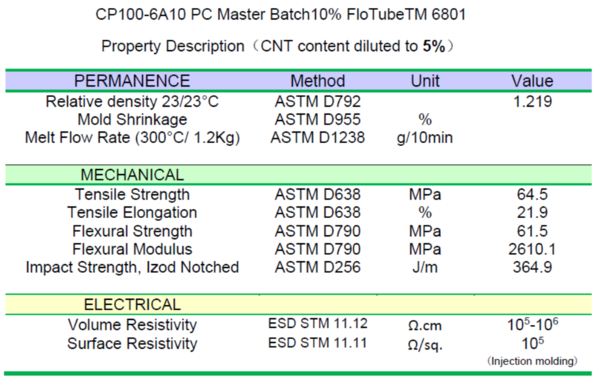
Task: Select the Flexural Modulus value 2610.1
Action: (532, 249)
